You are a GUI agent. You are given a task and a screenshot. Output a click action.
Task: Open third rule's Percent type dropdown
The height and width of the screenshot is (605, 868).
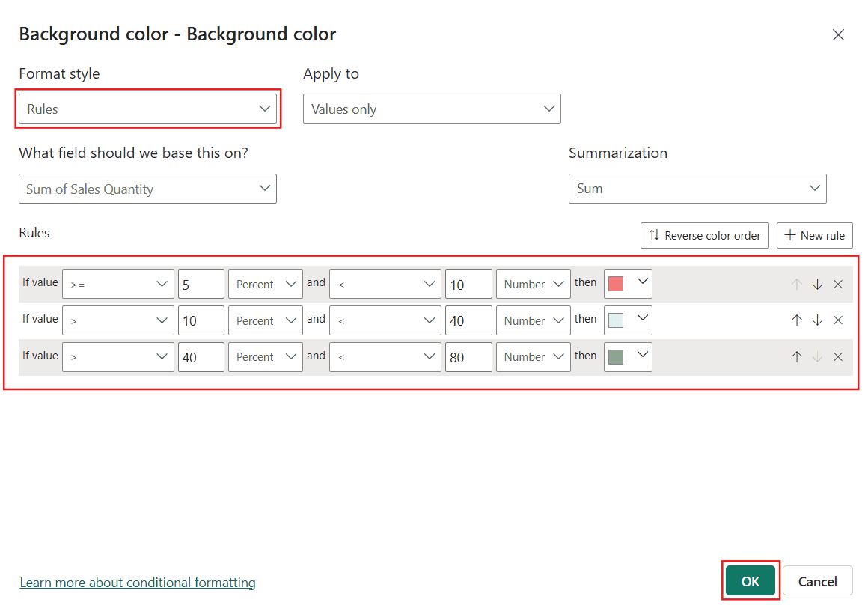(265, 357)
